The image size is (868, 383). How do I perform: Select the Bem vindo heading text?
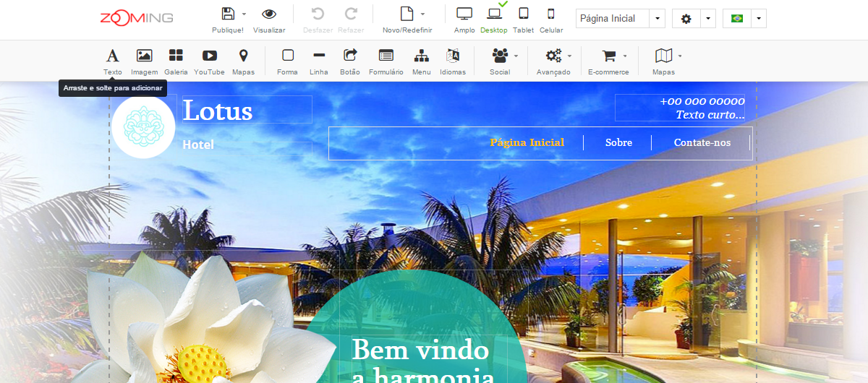point(420,350)
